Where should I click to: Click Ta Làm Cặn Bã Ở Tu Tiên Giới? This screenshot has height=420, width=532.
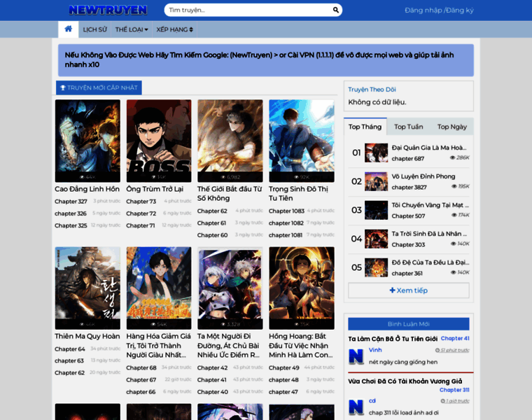click(393, 339)
